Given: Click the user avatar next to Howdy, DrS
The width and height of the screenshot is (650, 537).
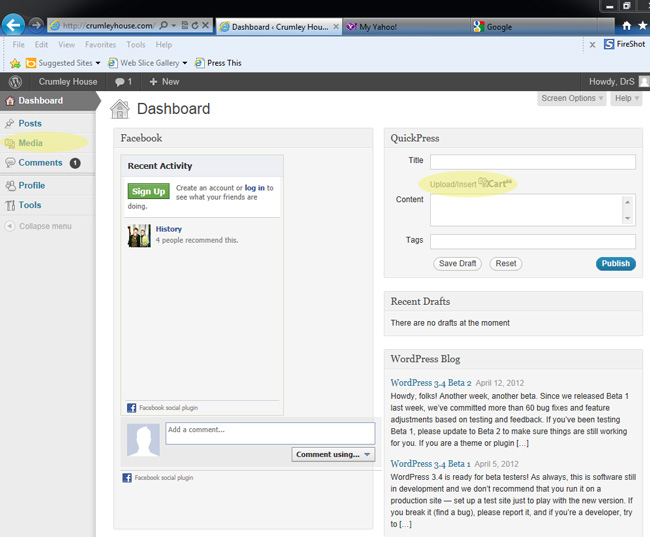Looking at the screenshot, I should coord(644,82).
